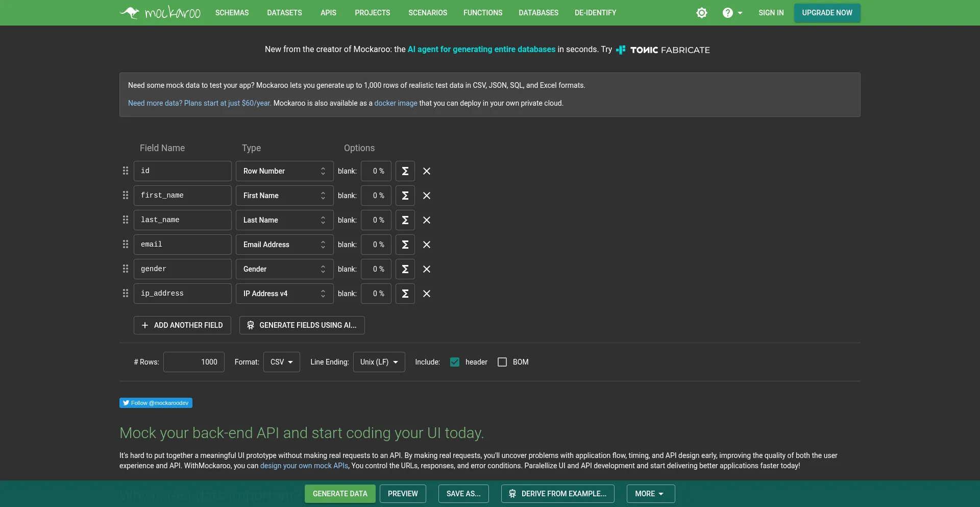This screenshot has height=507, width=980.
Task: Click the Sign In link
Action: pyautogui.click(x=771, y=13)
